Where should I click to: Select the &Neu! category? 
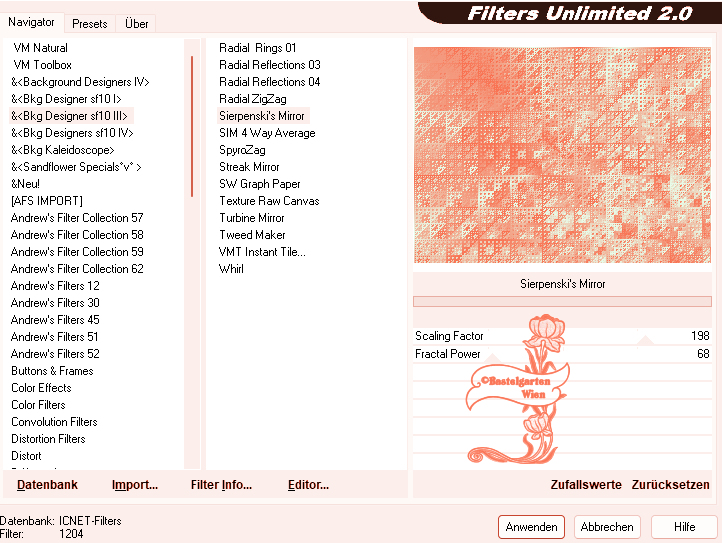tap(25, 184)
